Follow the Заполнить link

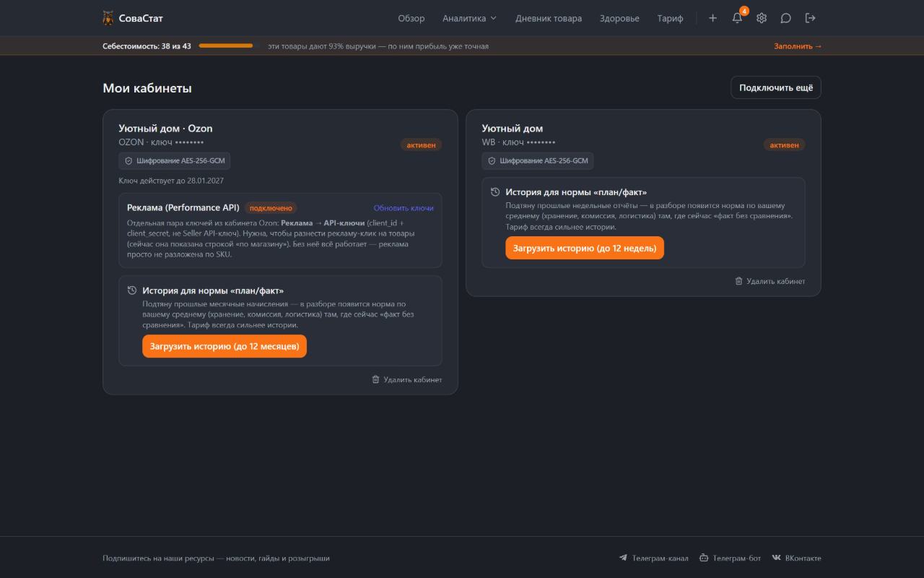798,46
